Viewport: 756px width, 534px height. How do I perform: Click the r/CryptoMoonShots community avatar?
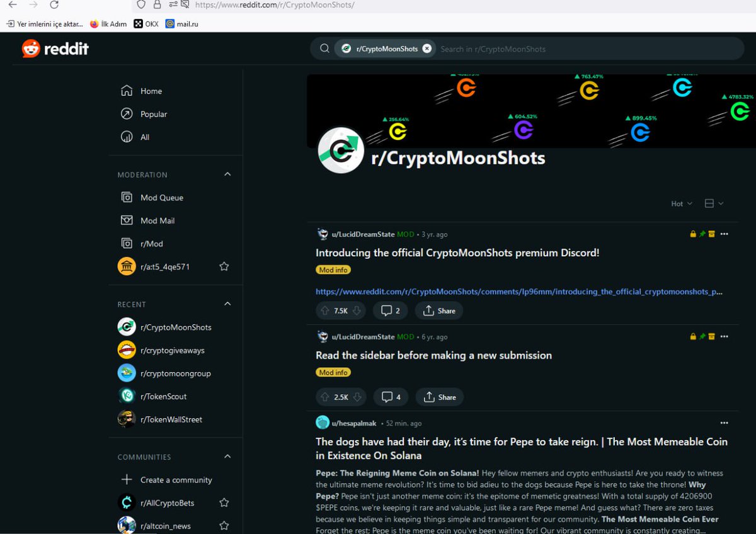341,151
